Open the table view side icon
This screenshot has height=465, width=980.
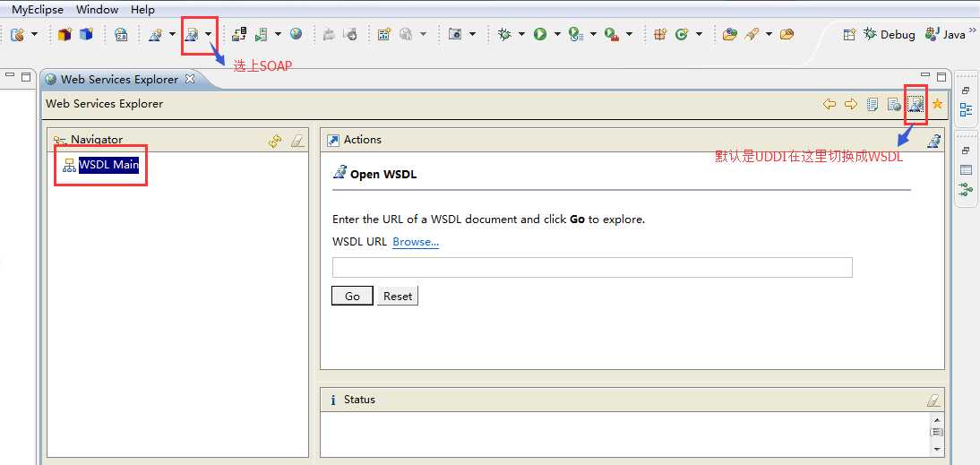[966, 170]
